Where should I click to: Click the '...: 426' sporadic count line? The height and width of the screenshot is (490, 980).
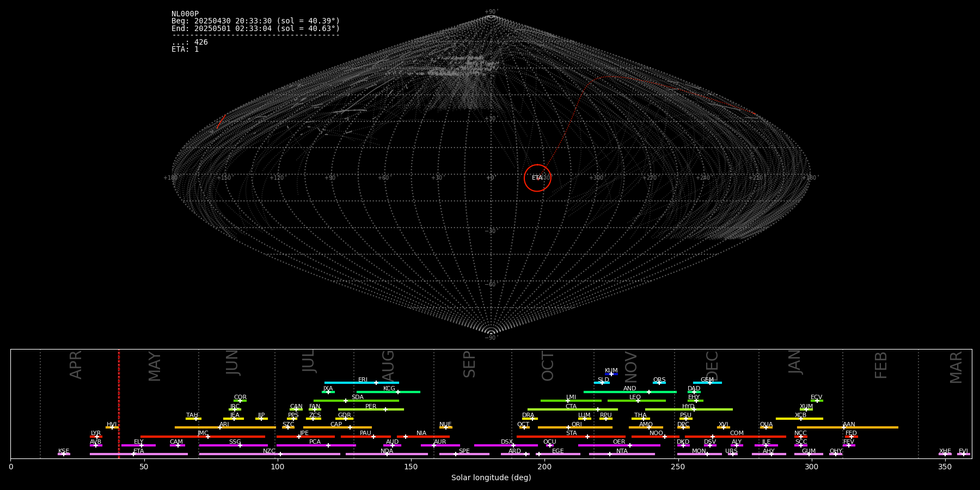pos(189,42)
